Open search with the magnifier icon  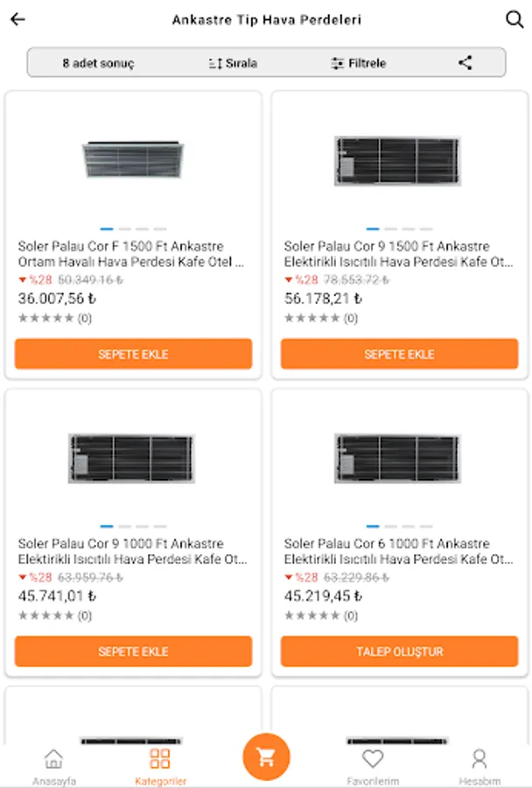(x=514, y=19)
